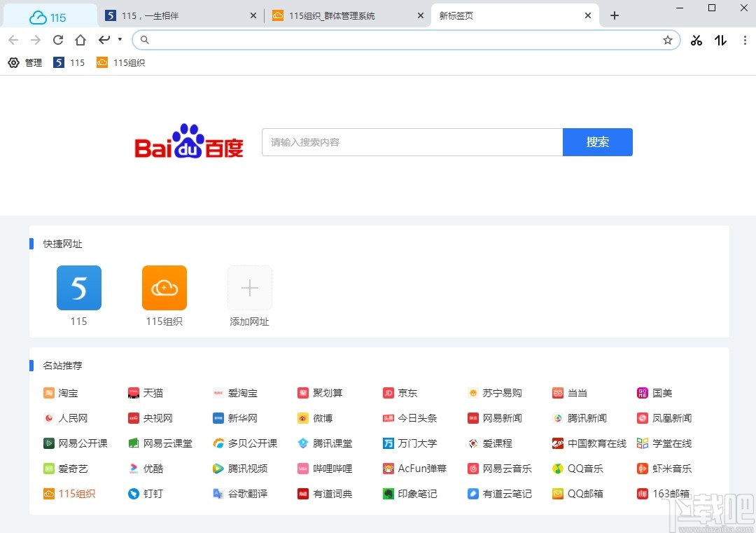756x533 pixels.
Task: Go forward to next page
Action: point(36,40)
